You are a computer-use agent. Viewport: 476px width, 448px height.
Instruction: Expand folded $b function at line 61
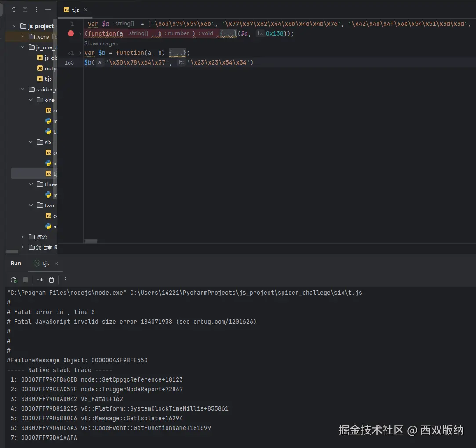[x=80, y=53]
